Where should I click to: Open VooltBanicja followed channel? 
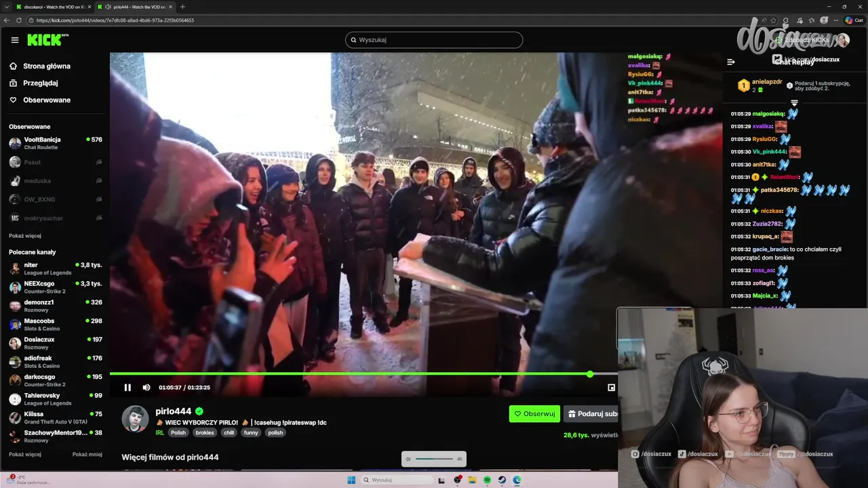point(55,143)
